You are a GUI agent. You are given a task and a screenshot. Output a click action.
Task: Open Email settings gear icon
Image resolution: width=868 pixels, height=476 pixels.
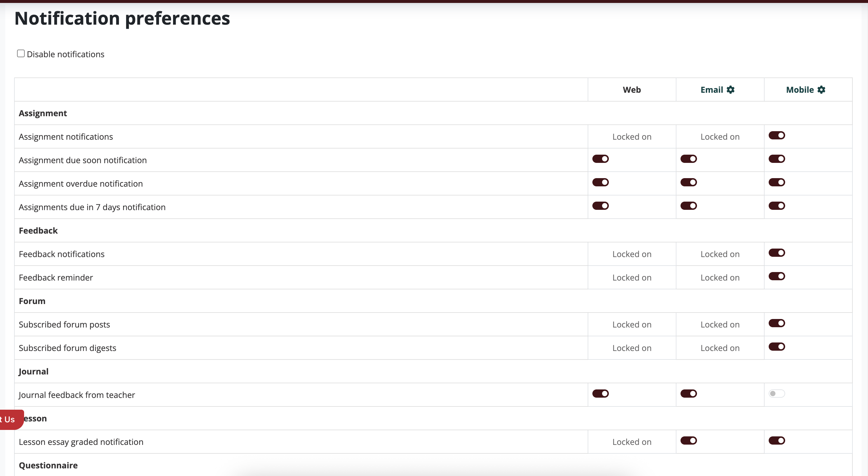coord(730,90)
